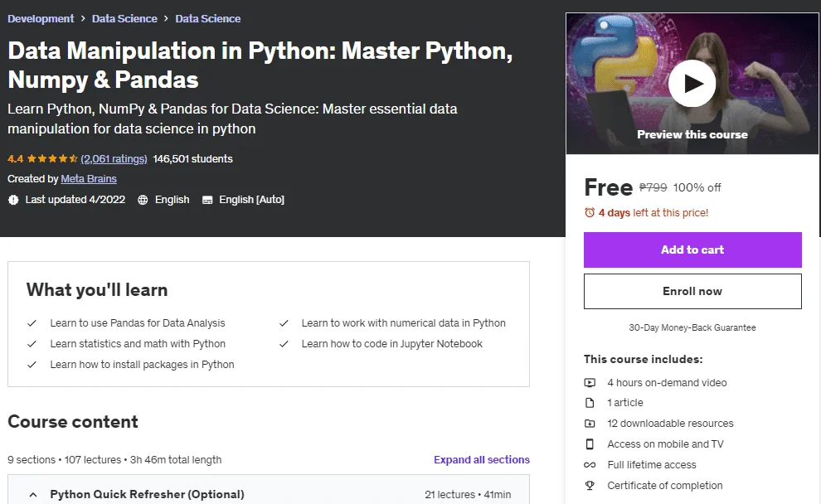Click the 1 article text
The height and width of the screenshot is (504, 821).
click(625, 403)
